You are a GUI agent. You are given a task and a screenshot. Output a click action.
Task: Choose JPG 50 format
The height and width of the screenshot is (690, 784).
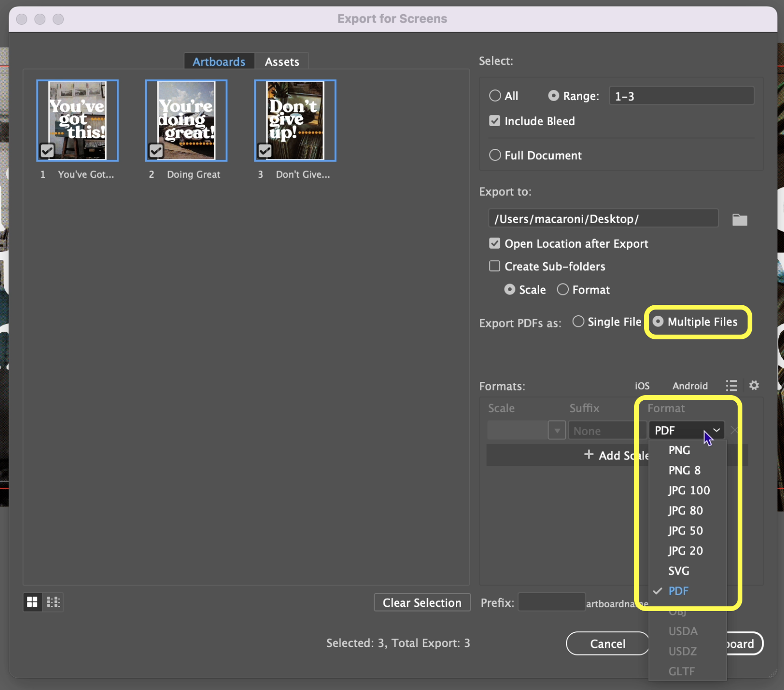click(x=685, y=530)
